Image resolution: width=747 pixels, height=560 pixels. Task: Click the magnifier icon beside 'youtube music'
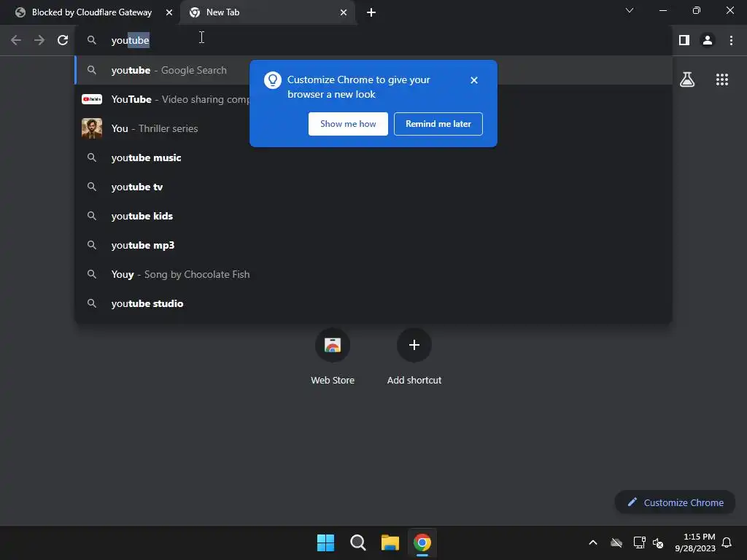91,157
